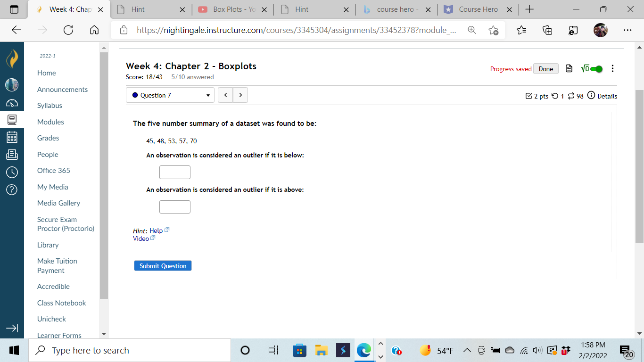Open the Inbox icon in sidebar
Viewport: 644px width, 362px height.
pos(12,155)
